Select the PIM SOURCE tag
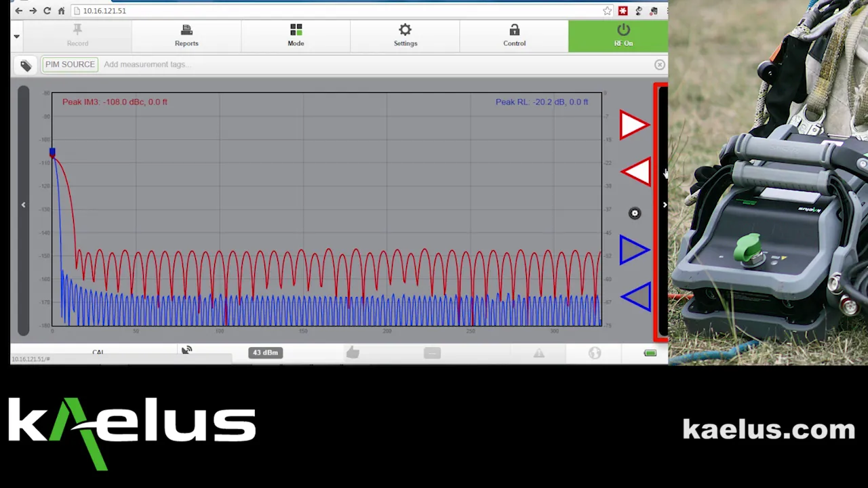Viewport: 868px width, 488px height. click(x=70, y=64)
